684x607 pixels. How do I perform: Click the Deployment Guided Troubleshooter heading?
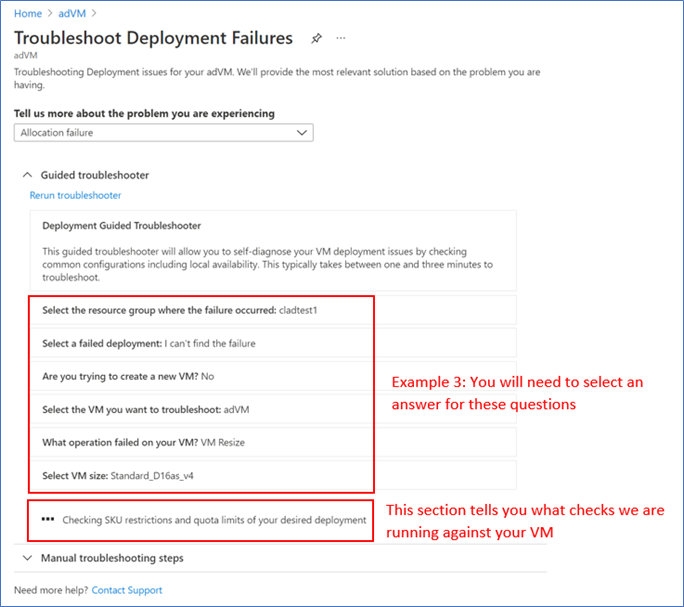pos(122,226)
